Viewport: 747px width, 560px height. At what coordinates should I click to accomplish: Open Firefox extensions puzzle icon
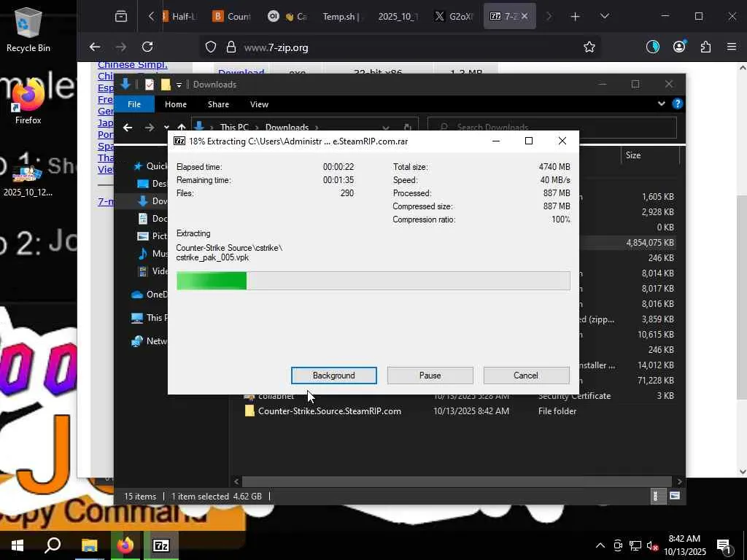[705, 47]
